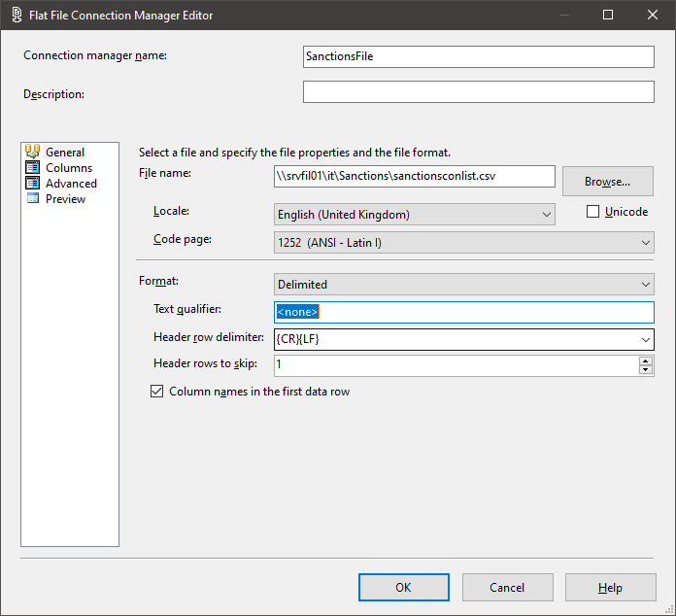The image size is (676, 616).
Task: Confirm with the OK button
Action: (x=403, y=587)
